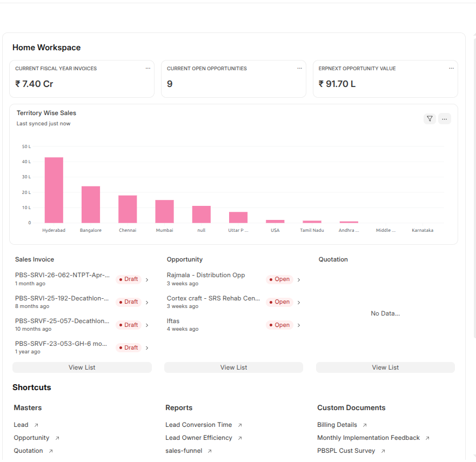
Task: Open Cortex craft - SRS Rehab opportunity
Action: tap(213, 298)
